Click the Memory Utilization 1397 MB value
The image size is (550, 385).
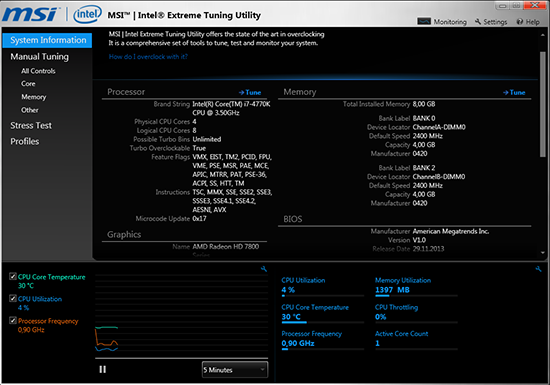[392, 290]
